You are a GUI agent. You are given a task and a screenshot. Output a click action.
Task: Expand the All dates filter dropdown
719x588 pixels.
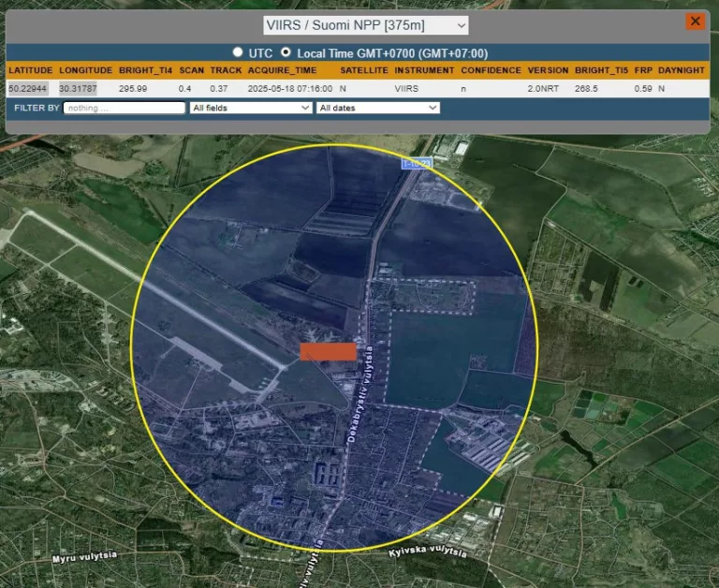[x=377, y=108]
